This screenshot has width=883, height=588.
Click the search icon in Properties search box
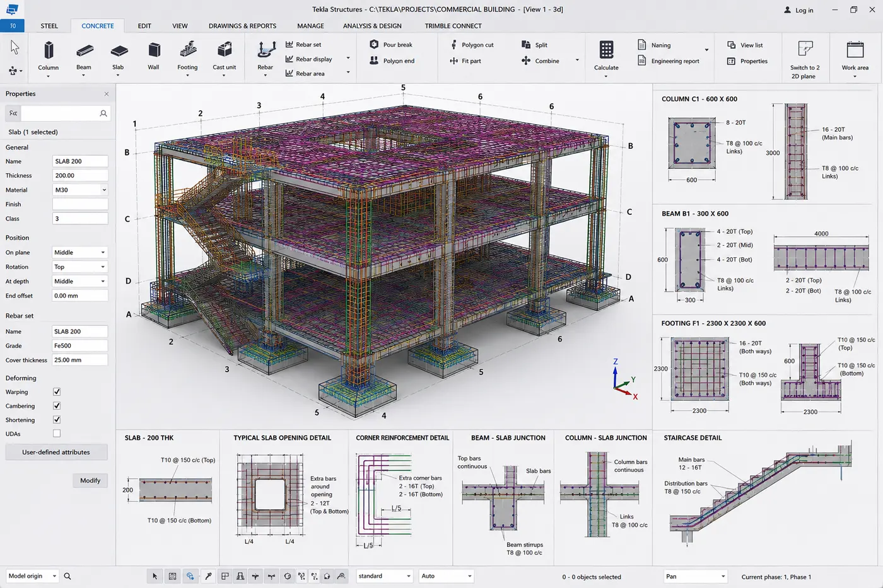[x=103, y=113]
